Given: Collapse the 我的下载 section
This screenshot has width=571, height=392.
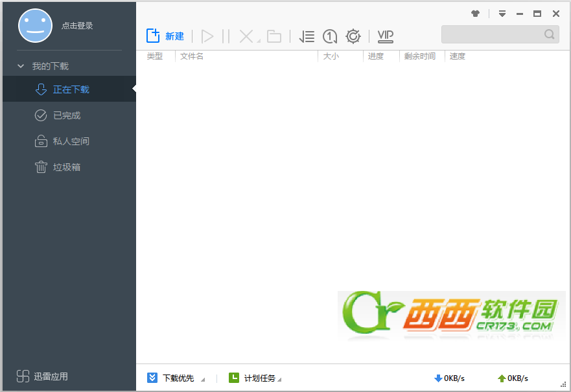Looking at the screenshot, I should [x=21, y=66].
